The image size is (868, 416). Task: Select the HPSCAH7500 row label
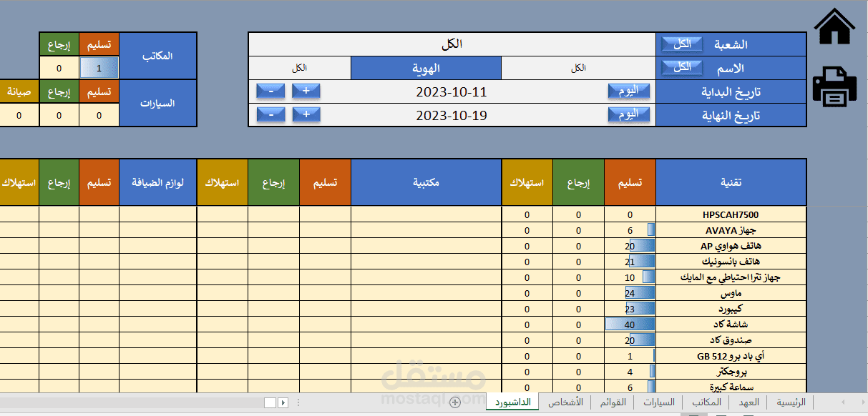(731, 214)
